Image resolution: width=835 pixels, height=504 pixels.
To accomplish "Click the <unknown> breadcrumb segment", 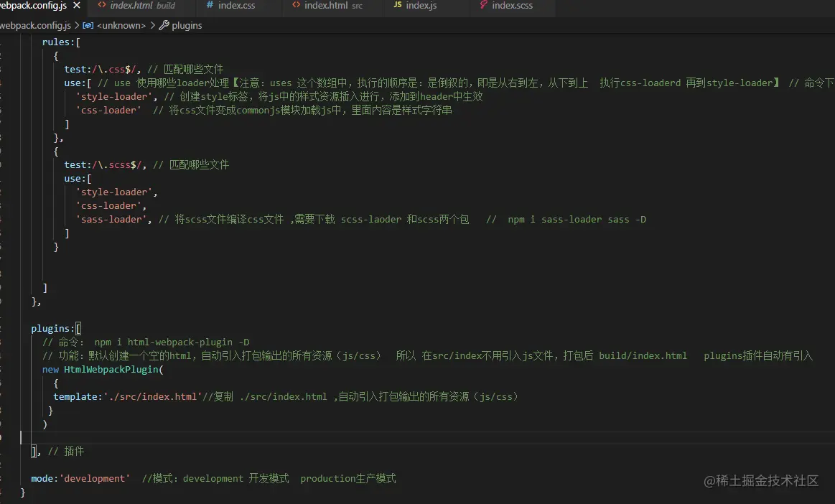I will (121, 26).
